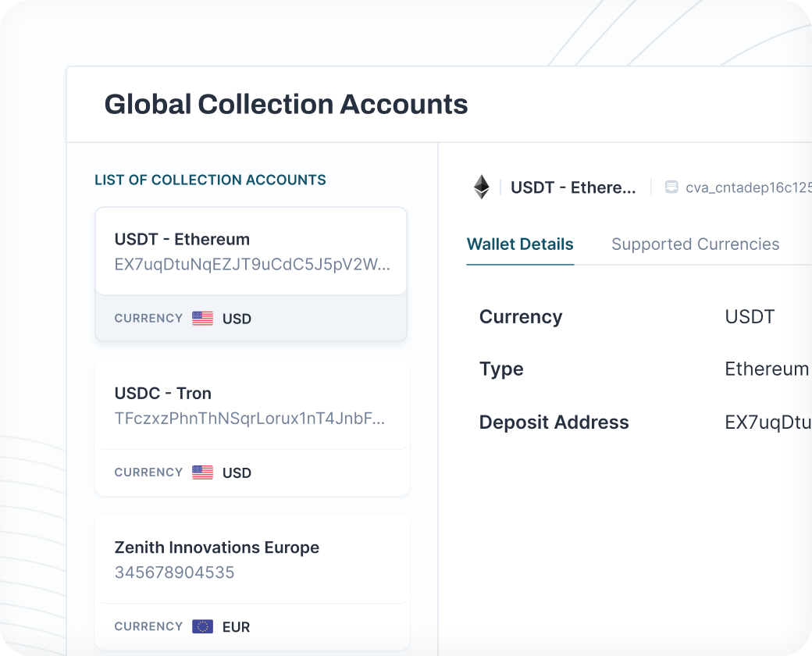The width and height of the screenshot is (812, 656).
Task: Click the TFczxzPhnThNSqrLorux1nT4JnbF address text
Action: (x=250, y=418)
